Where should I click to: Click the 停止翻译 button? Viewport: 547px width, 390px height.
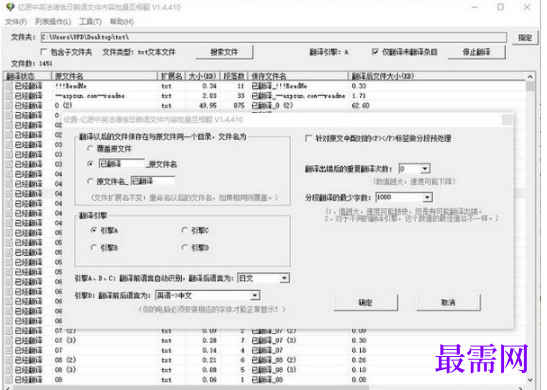pyautogui.click(x=476, y=52)
